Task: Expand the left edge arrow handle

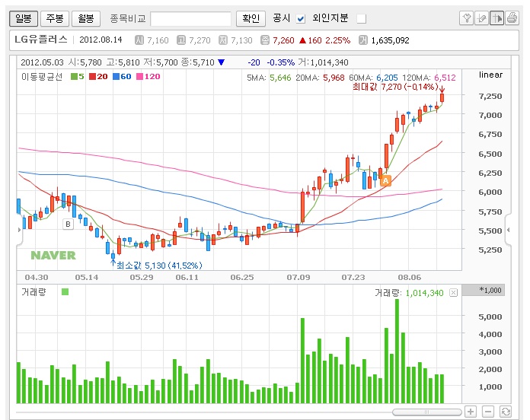Action: pos(19,230)
